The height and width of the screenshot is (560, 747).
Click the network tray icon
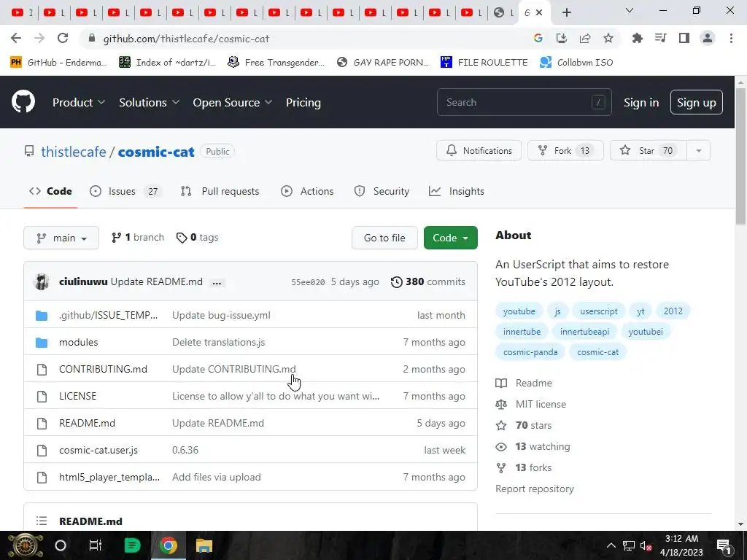tap(628, 545)
